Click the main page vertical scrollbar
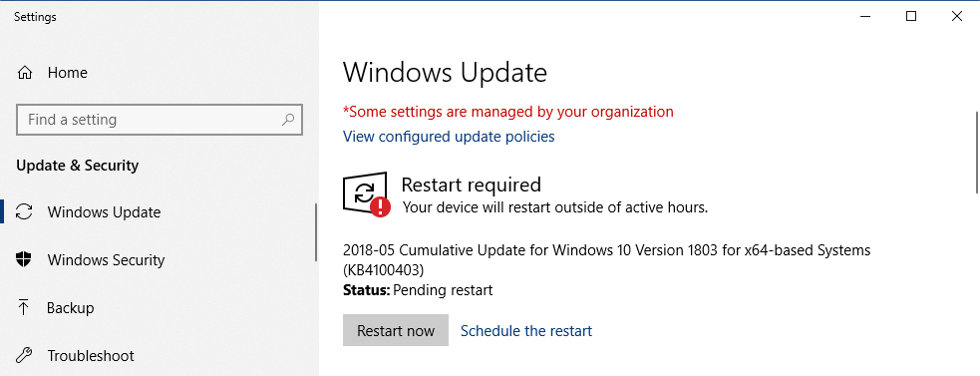This screenshot has width=980, height=376. (977, 153)
